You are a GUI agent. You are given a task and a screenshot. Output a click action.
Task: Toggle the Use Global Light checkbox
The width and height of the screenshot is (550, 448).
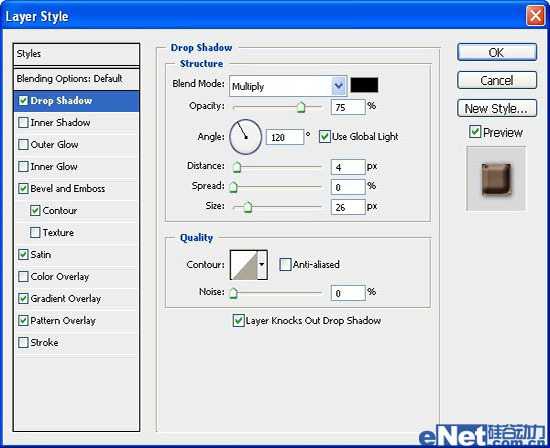click(x=324, y=136)
